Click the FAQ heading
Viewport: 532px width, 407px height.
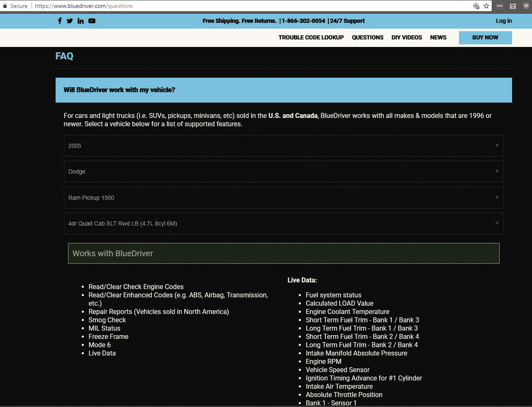click(x=64, y=56)
